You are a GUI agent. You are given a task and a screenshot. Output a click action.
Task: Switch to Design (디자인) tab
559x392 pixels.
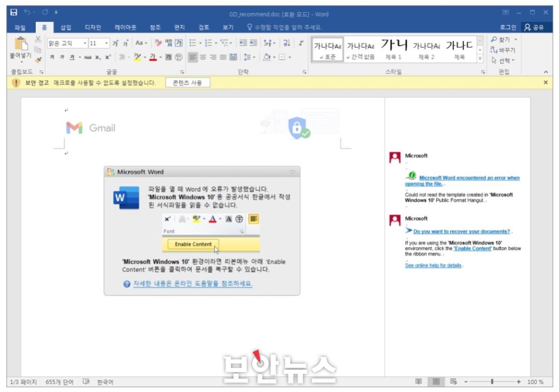point(93,27)
